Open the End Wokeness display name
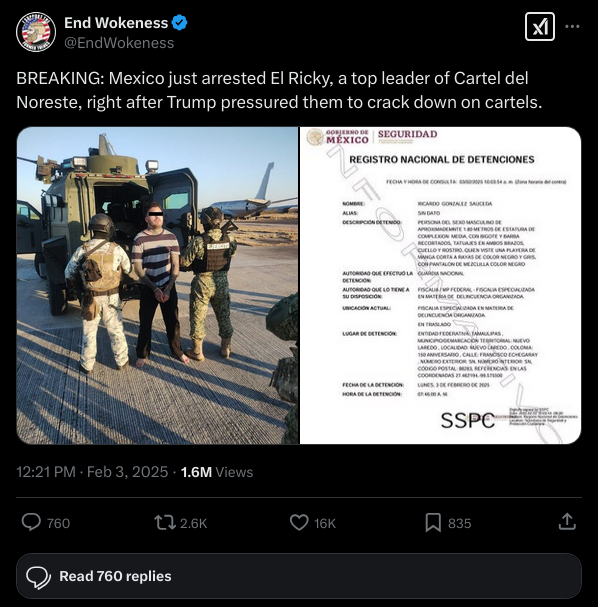The image size is (598, 607). click(116, 23)
